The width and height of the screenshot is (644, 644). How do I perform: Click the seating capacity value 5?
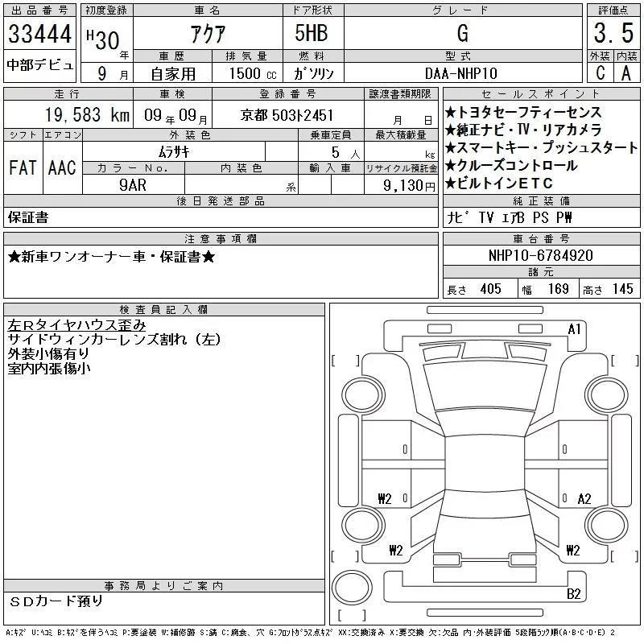click(x=336, y=152)
